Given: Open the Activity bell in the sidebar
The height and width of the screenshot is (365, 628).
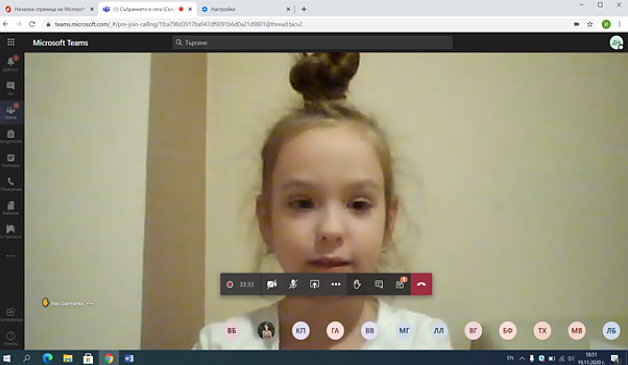Looking at the screenshot, I should [11, 64].
